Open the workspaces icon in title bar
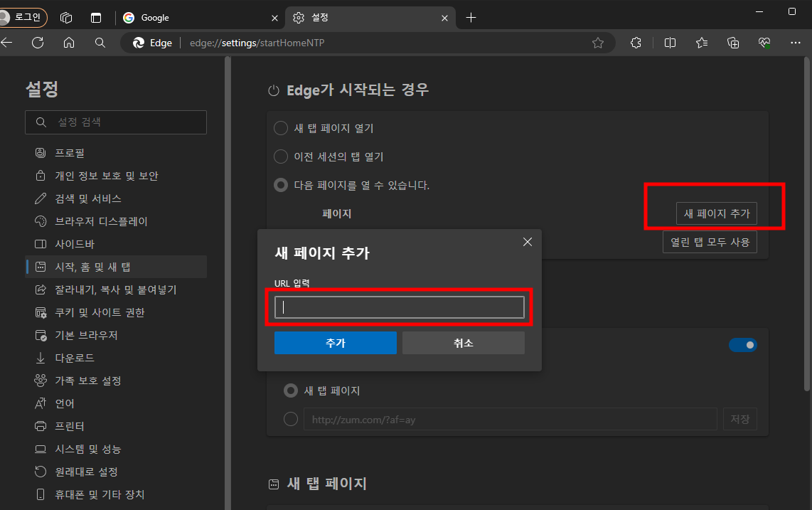The height and width of the screenshot is (510, 812). pos(65,18)
